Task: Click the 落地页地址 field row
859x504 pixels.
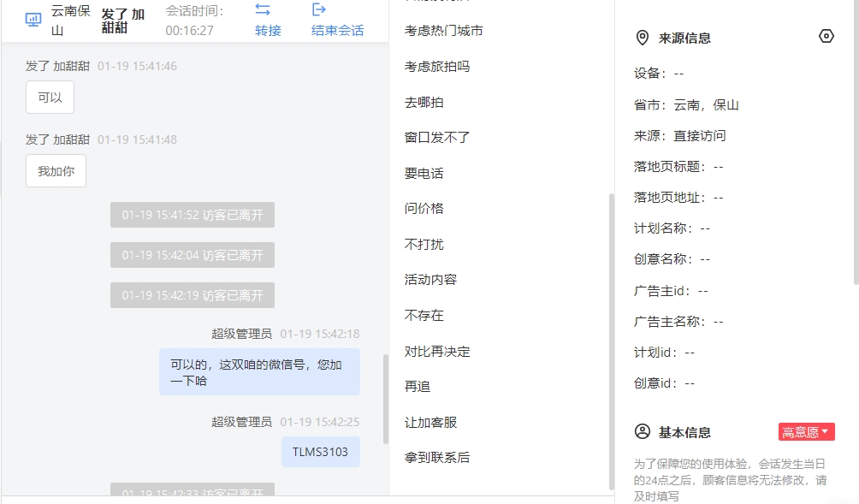Action: pos(678,197)
